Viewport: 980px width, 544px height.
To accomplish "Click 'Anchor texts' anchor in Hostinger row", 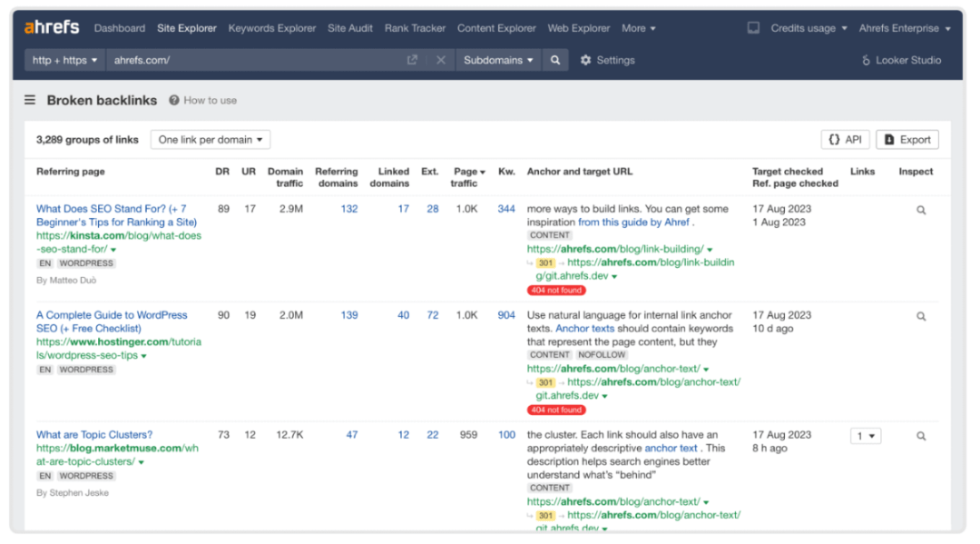I will (584, 329).
